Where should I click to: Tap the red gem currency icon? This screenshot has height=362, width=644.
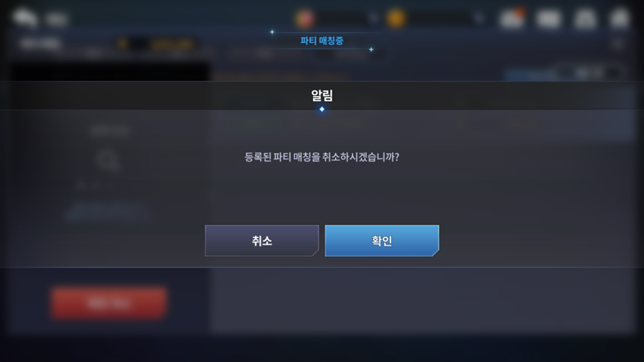[305, 18]
